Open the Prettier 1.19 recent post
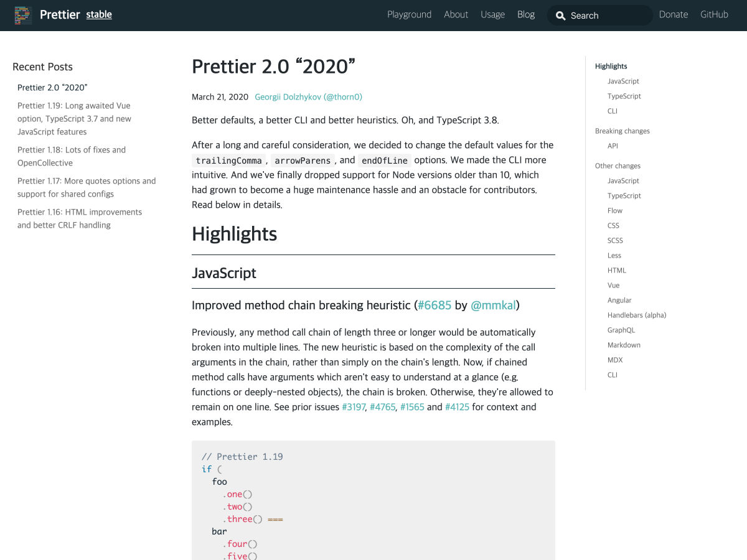This screenshot has height=560, width=747. click(x=74, y=118)
